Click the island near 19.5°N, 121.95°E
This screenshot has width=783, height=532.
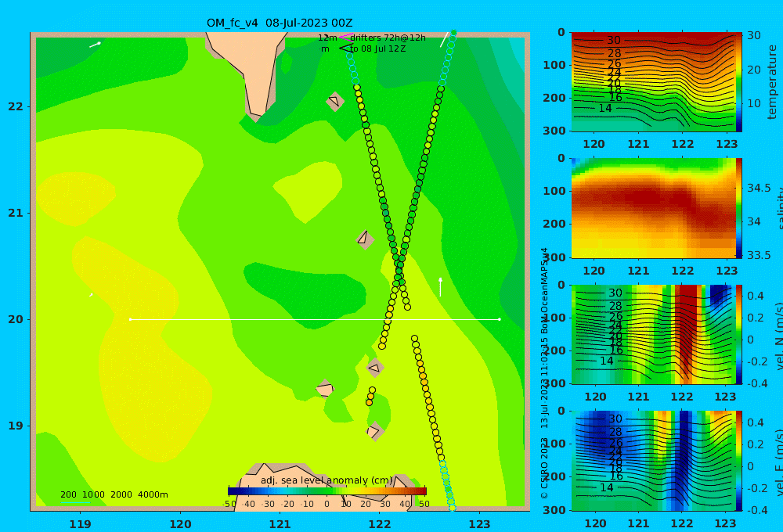click(x=374, y=368)
